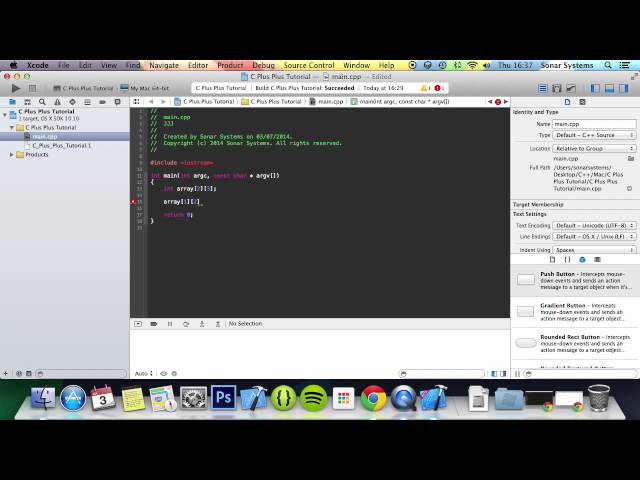Image resolution: width=640 pixels, height=480 pixels.
Task: Select main.cpp in the navigator
Action: pyautogui.click(x=44, y=136)
